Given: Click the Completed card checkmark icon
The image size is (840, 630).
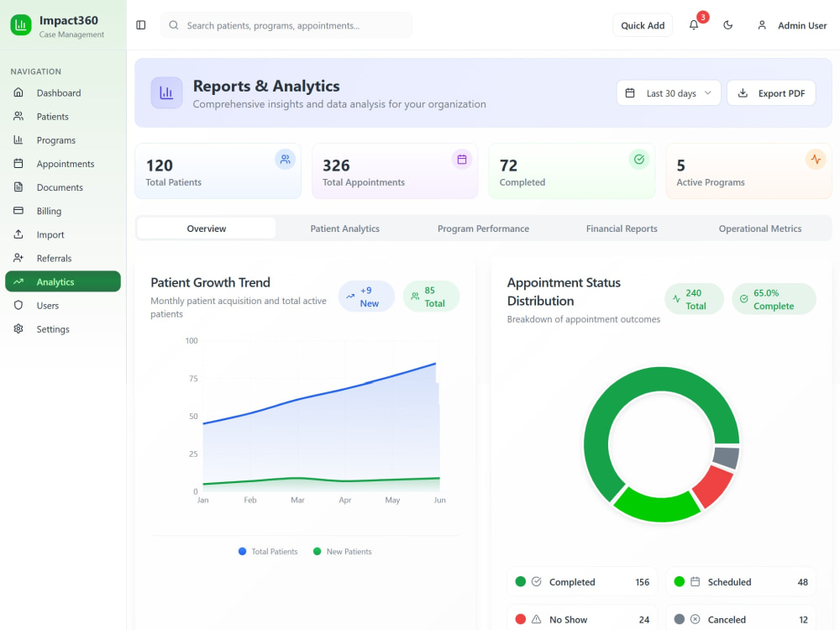Looking at the screenshot, I should pos(639,159).
